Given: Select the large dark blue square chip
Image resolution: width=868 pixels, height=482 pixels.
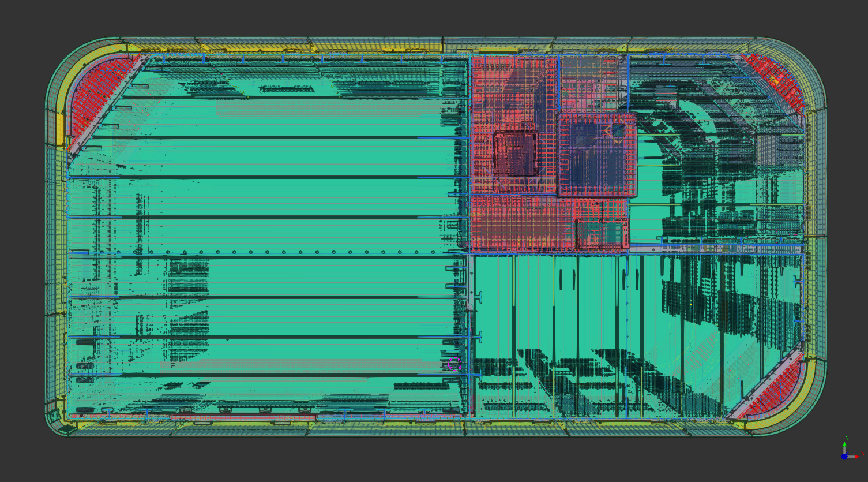Looking at the screenshot, I should (x=597, y=154).
